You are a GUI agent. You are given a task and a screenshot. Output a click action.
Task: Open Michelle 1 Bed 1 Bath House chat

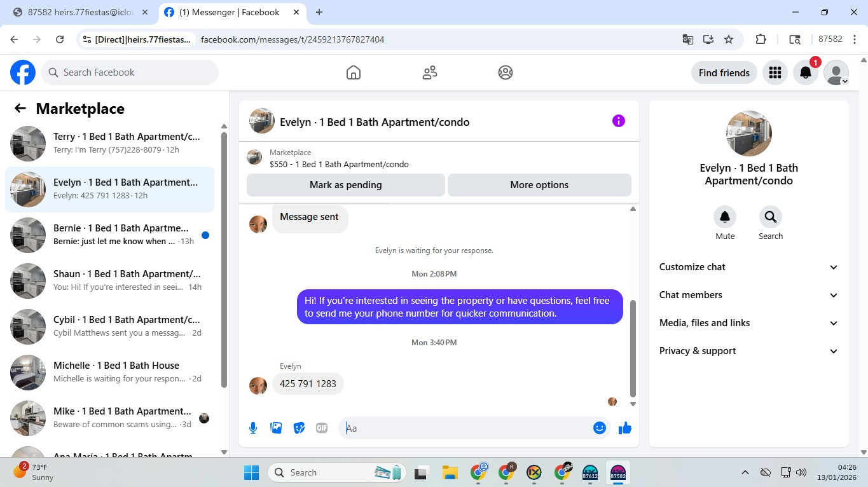(109, 373)
